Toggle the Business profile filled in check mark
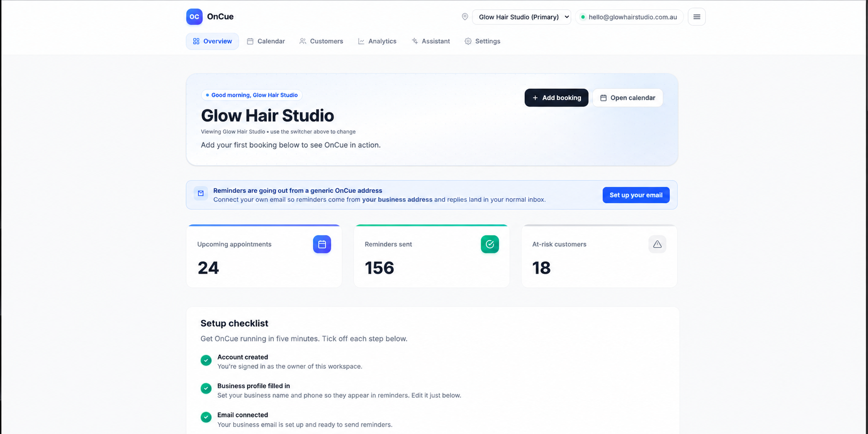This screenshot has height=434, width=868. pyautogui.click(x=206, y=388)
